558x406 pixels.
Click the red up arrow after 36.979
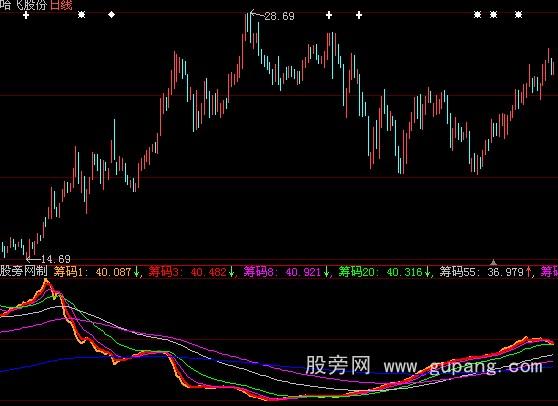pyautogui.click(x=528, y=272)
